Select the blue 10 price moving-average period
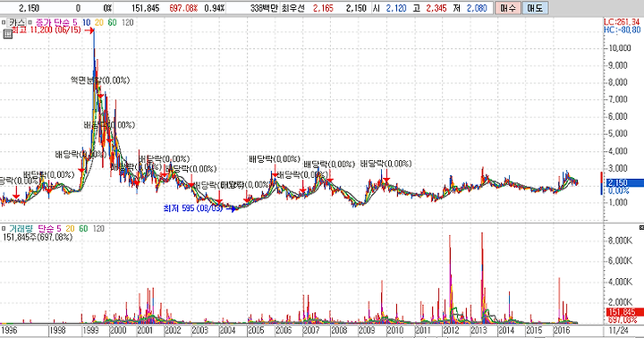The width and height of the screenshot is (644, 338). [86, 22]
